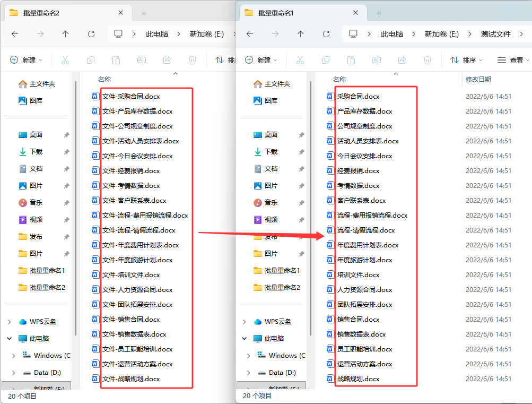Click the copy icon in 批量重命名2 window

pos(91,60)
